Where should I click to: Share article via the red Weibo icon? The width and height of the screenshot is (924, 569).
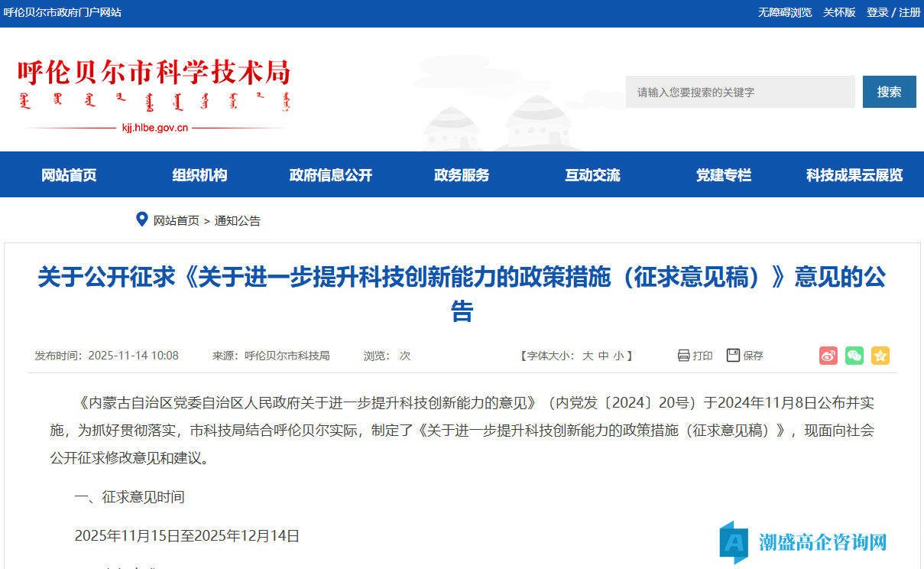pyautogui.click(x=828, y=355)
